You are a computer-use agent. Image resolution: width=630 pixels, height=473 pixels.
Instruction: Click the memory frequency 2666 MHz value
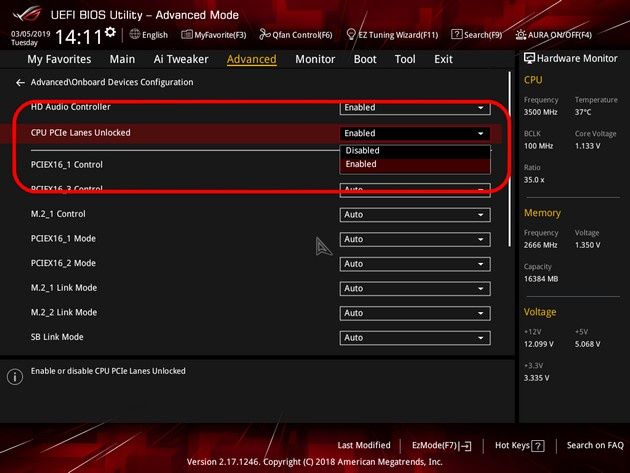[x=540, y=245]
